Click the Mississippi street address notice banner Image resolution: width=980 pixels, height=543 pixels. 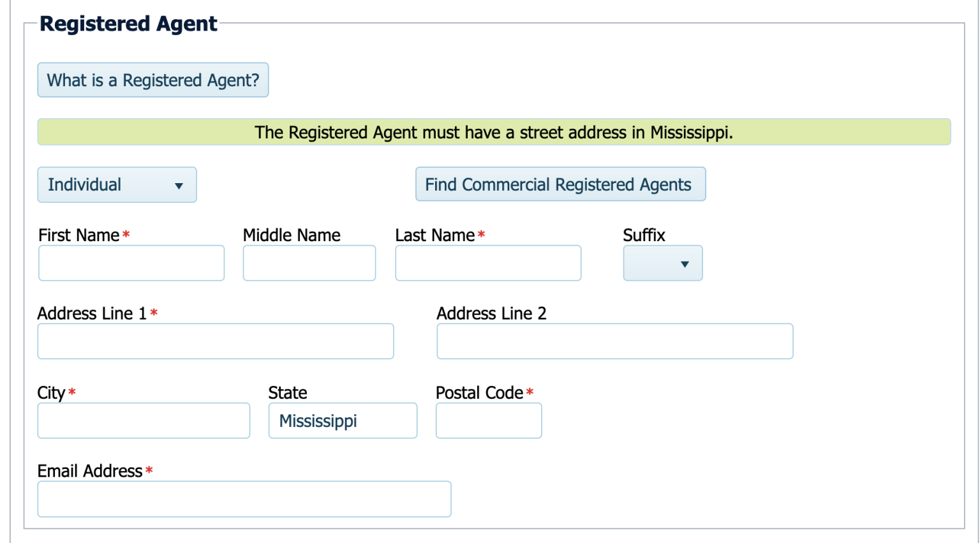[x=494, y=132]
